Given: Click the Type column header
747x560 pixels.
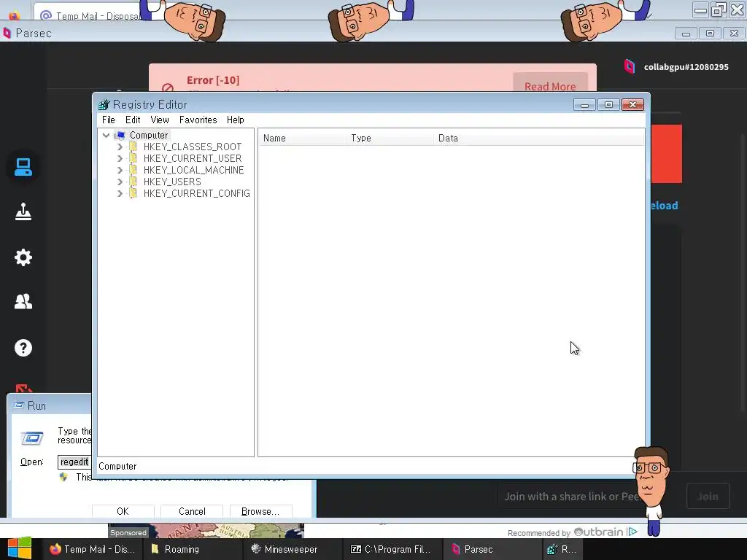Looking at the screenshot, I should (390, 138).
